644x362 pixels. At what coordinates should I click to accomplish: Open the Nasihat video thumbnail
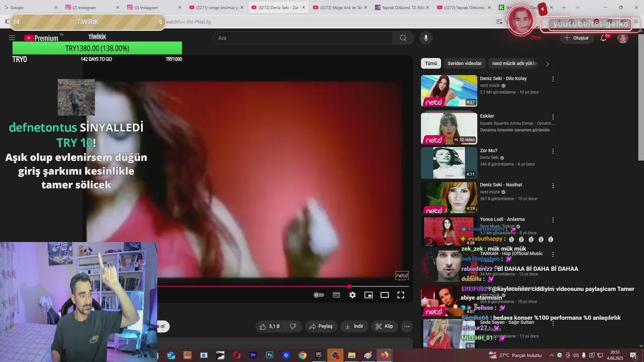(449, 198)
